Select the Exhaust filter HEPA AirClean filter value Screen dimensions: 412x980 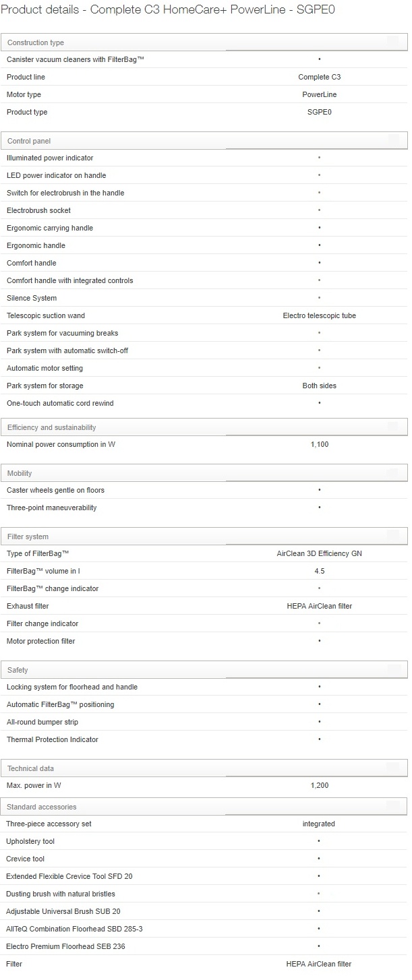(319, 606)
